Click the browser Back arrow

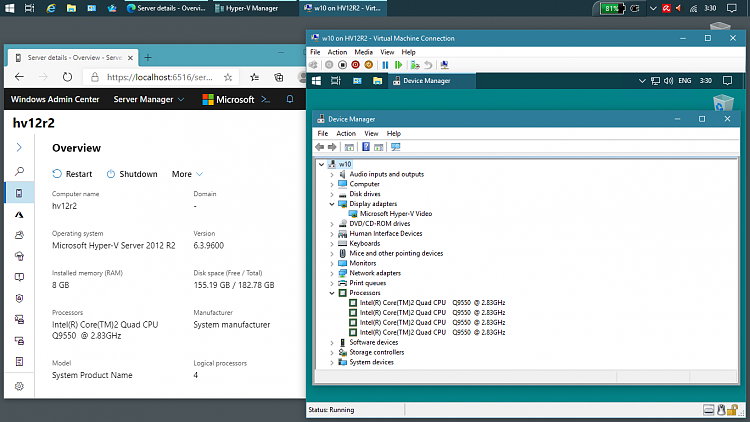[19, 77]
